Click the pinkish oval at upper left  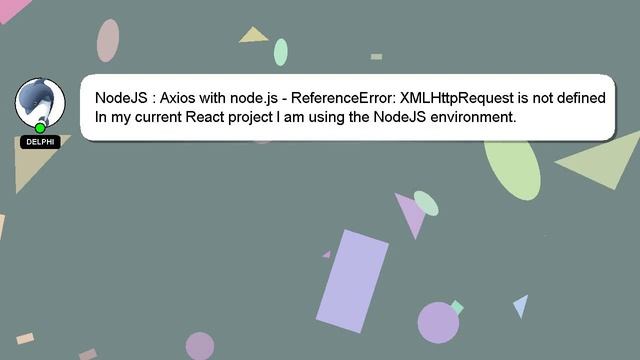pyautogui.click(x=108, y=40)
